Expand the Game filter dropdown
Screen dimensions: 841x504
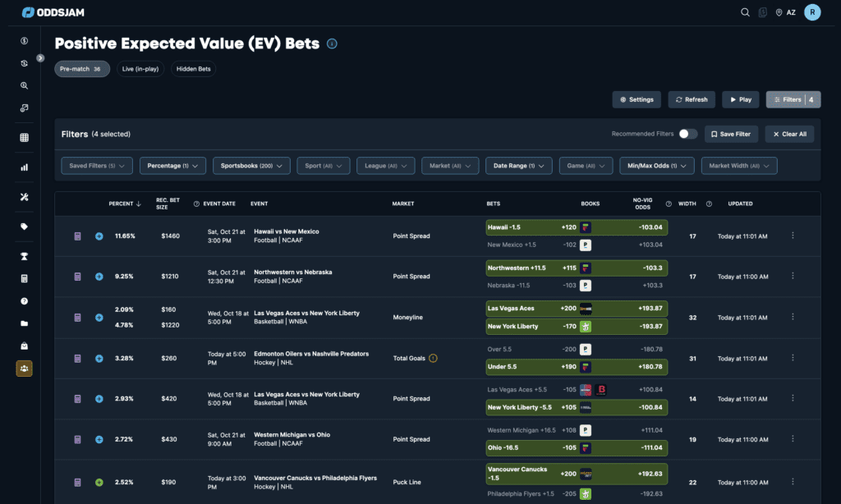pyautogui.click(x=586, y=166)
